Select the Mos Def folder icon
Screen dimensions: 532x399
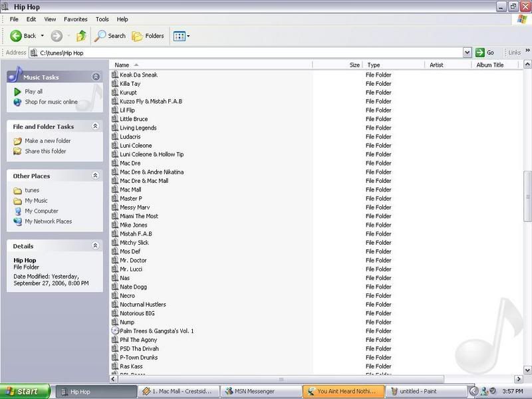coord(115,251)
